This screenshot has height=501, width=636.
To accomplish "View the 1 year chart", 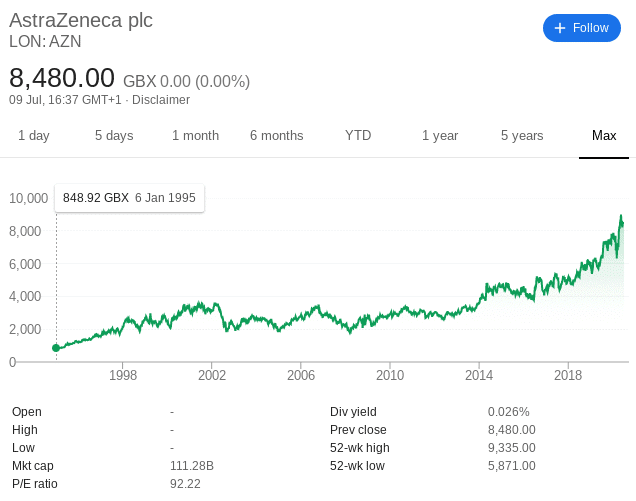I will pyautogui.click(x=440, y=135).
